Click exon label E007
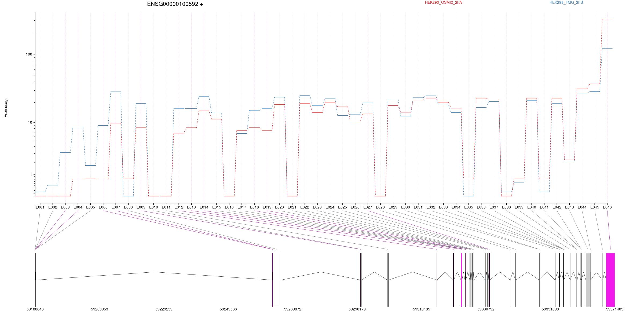Viewport: 644px width, 322px height. (x=116, y=207)
